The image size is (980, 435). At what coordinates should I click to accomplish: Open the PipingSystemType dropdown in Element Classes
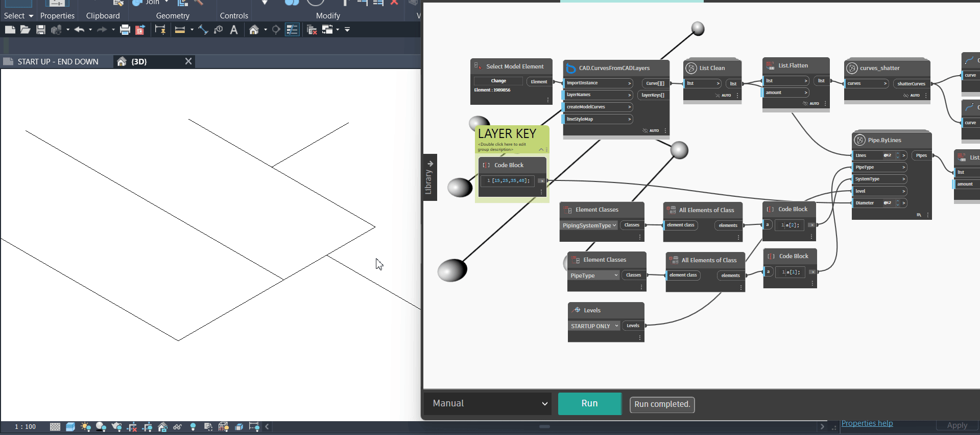(x=589, y=225)
